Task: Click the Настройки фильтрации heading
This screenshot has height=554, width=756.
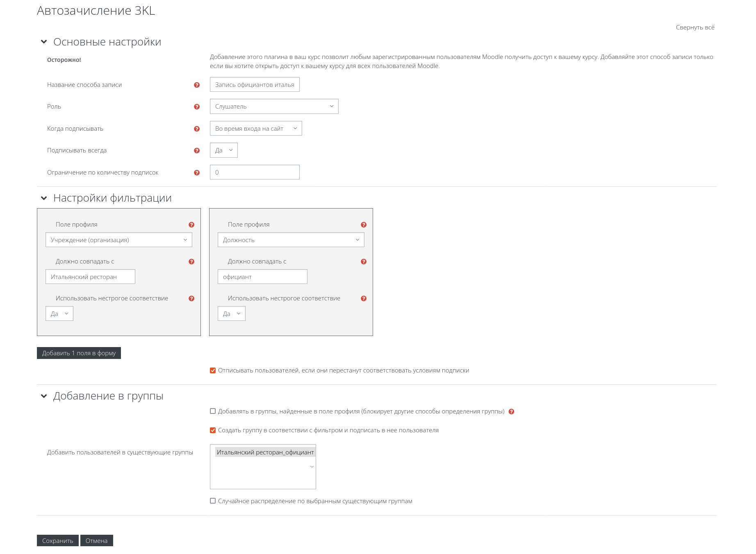Action: click(112, 198)
